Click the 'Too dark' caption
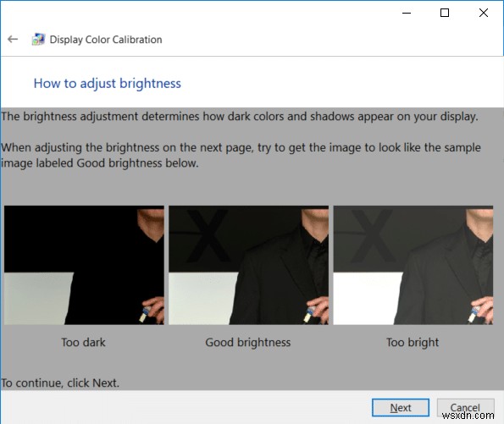The image size is (504, 424). (x=83, y=343)
